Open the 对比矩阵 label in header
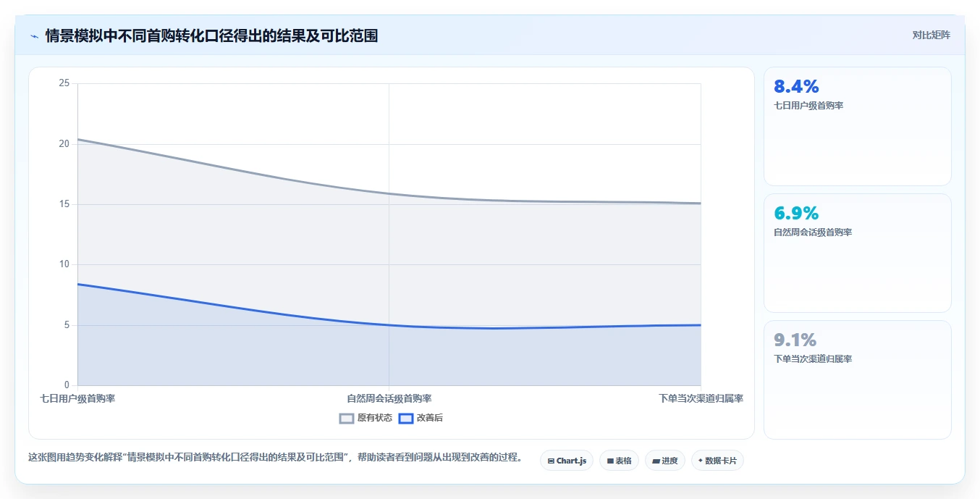 pos(931,35)
